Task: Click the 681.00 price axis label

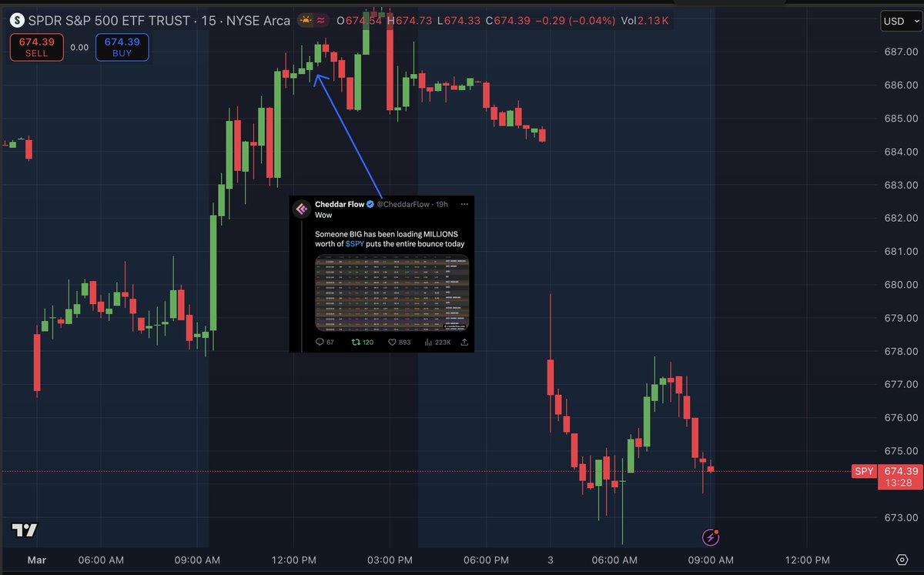Action: 899,251
